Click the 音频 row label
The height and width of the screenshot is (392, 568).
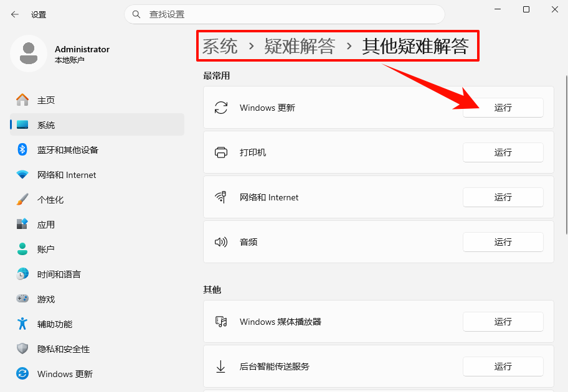point(249,242)
